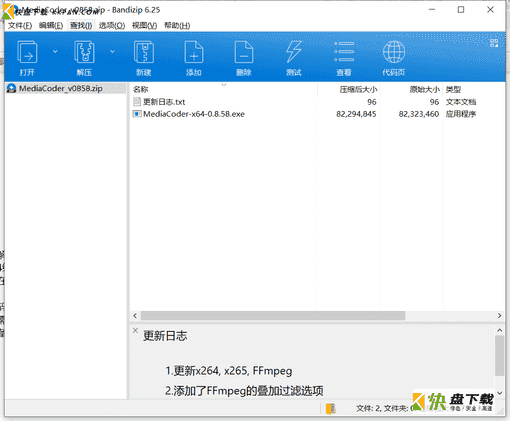
Task: Sort by the 原始大小 column header
Action: tap(411, 89)
